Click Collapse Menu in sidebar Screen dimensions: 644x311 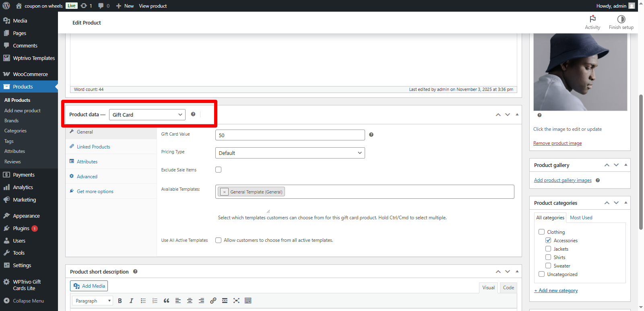coord(29,301)
